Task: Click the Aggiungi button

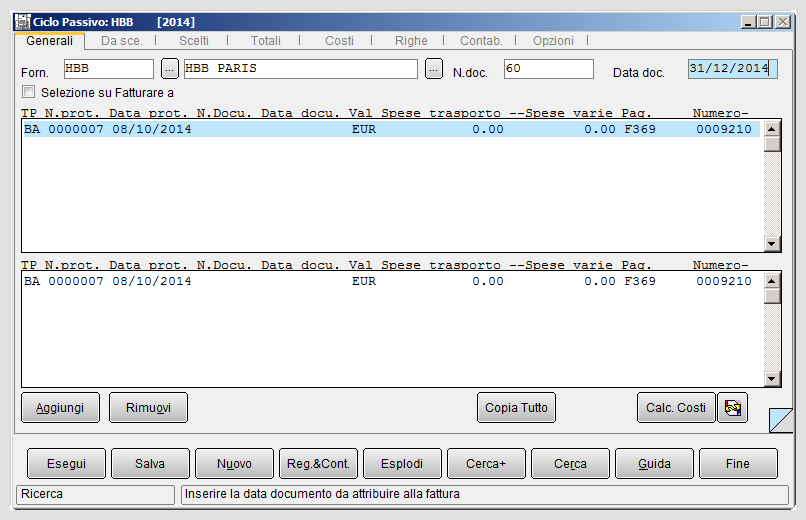Action: pyautogui.click(x=60, y=408)
